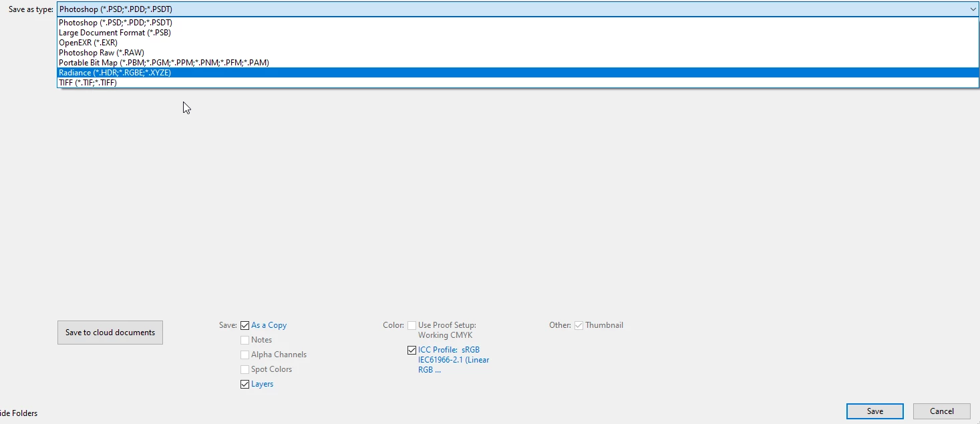Toggle the Notes checkbox
Image resolution: width=980 pixels, height=424 pixels.
tap(244, 341)
